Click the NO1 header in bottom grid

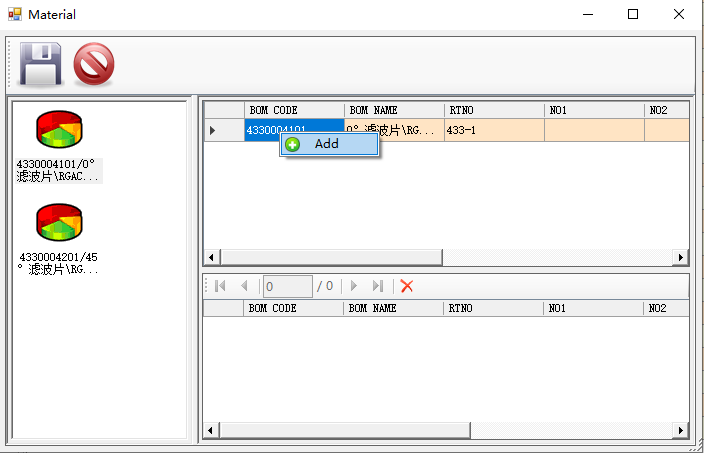[594, 309]
